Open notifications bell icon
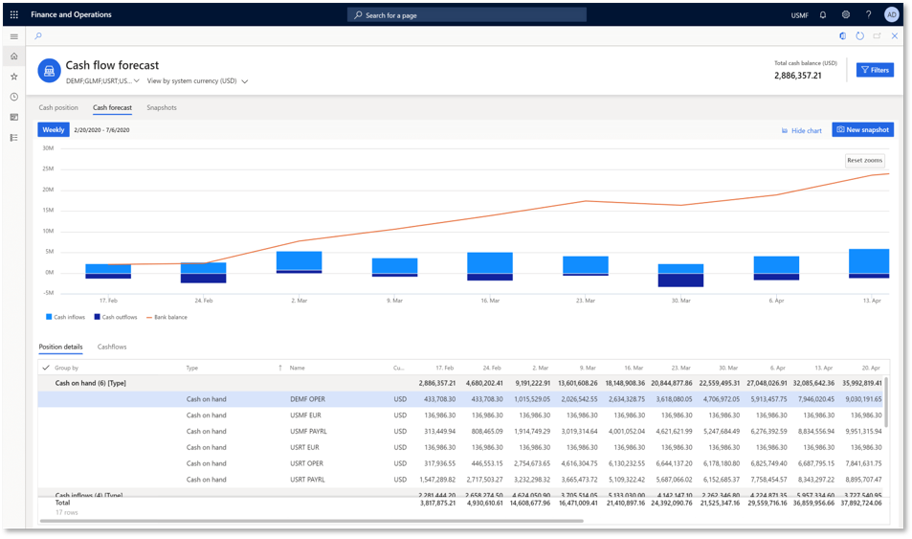 click(822, 15)
